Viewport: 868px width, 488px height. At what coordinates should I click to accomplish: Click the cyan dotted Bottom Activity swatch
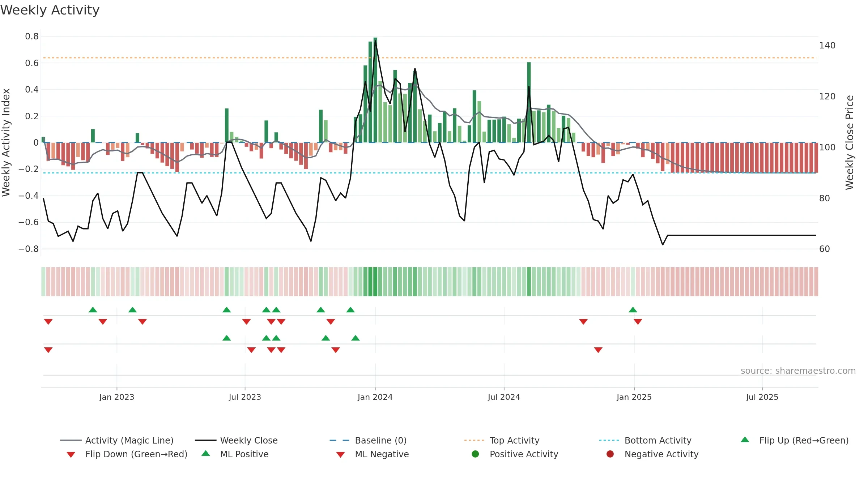[609, 440]
